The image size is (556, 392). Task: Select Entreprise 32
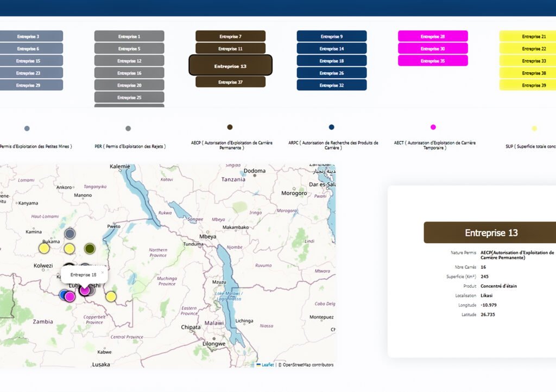click(x=332, y=85)
